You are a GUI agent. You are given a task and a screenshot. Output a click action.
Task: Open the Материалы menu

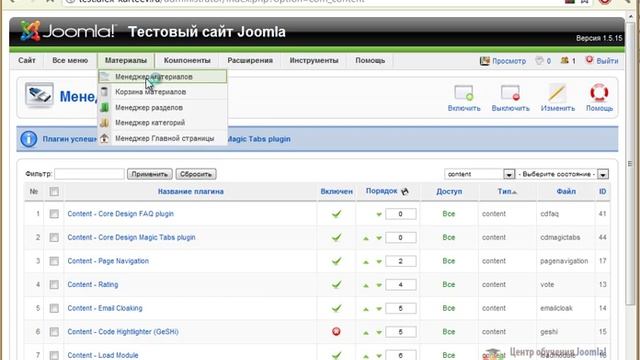(x=126, y=60)
